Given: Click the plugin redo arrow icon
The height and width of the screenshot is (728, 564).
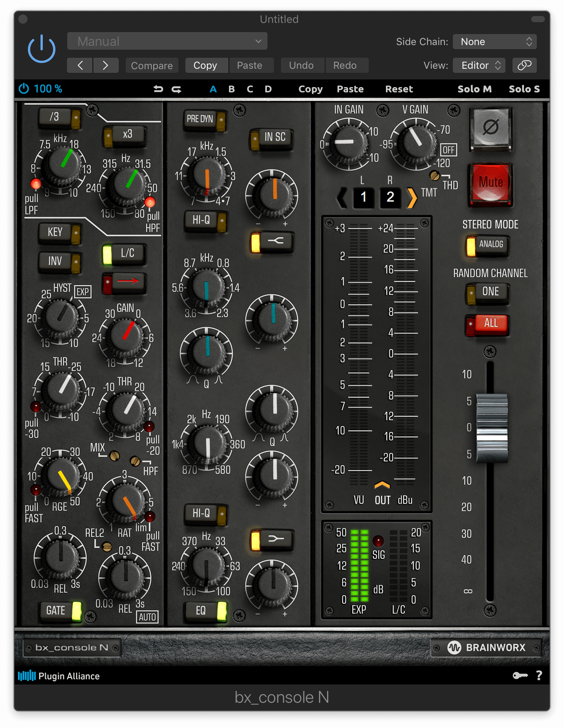Looking at the screenshot, I should click(x=177, y=89).
